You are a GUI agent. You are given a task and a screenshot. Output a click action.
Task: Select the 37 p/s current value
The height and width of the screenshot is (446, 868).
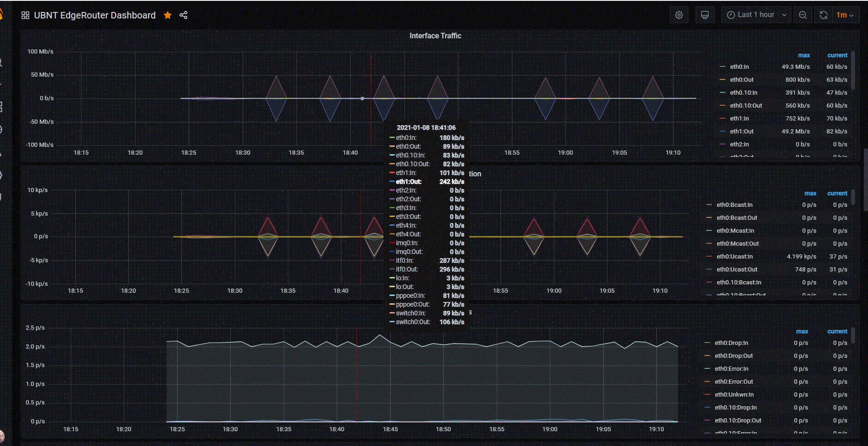838,256
